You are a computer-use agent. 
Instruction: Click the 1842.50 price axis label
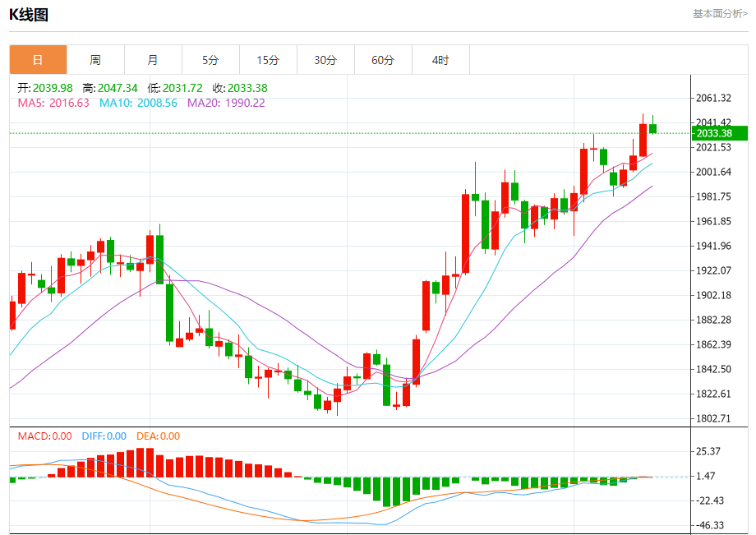[713, 369]
